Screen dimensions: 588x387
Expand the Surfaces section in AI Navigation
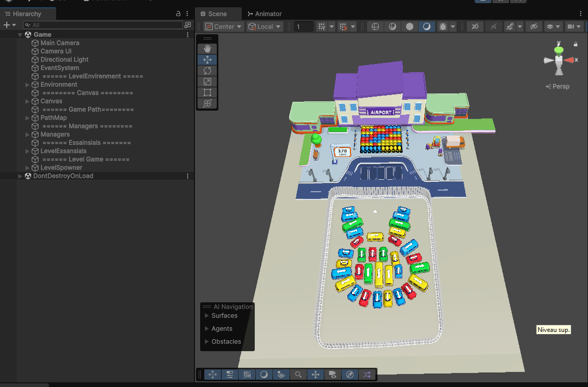point(207,316)
